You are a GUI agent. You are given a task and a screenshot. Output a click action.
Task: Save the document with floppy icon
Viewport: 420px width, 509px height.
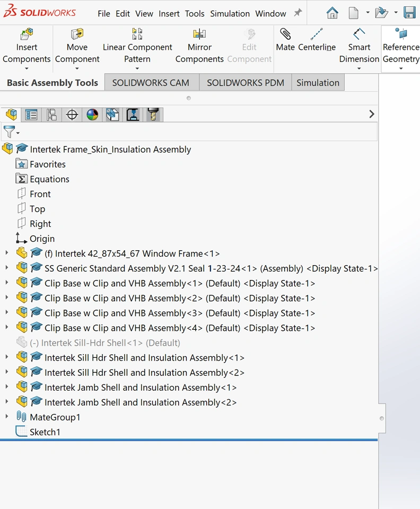pos(409,13)
